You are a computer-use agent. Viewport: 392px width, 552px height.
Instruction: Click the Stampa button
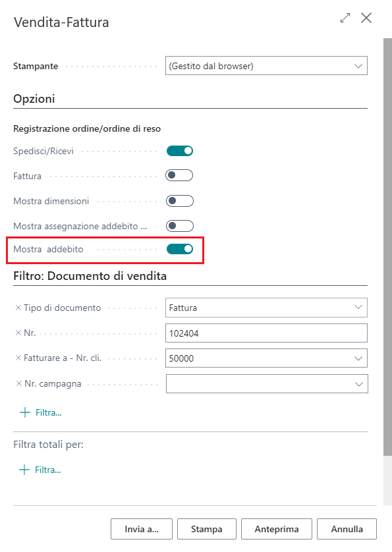tap(206, 528)
